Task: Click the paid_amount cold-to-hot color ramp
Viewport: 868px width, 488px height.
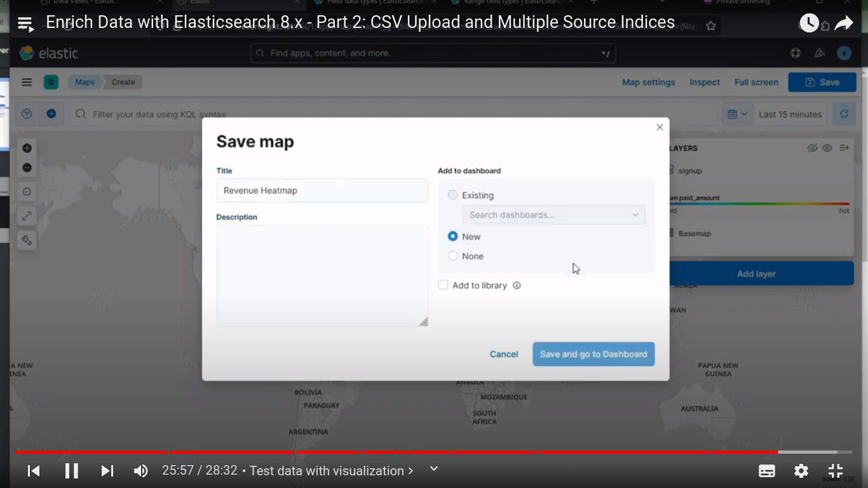Action: point(759,204)
